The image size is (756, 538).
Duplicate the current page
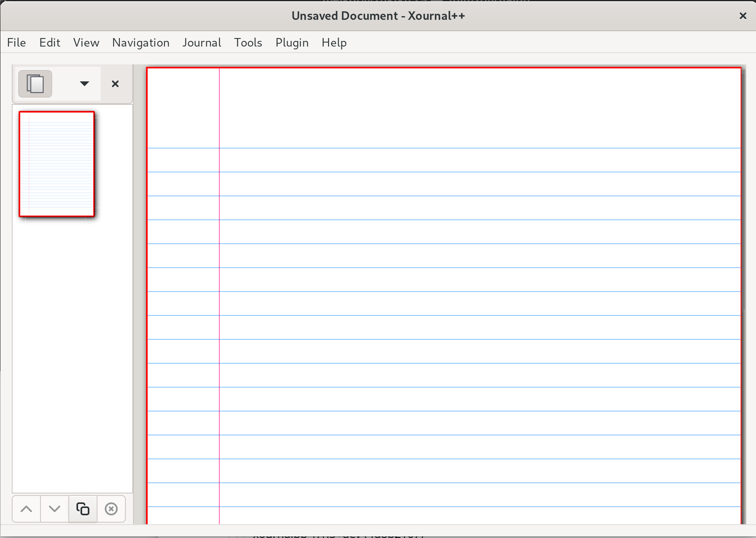click(x=83, y=509)
